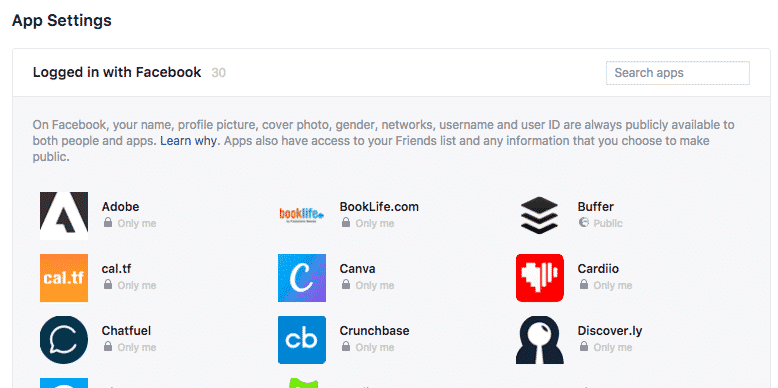The width and height of the screenshot is (778, 388).
Task: Click the Learn why link
Action: (x=188, y=141)
